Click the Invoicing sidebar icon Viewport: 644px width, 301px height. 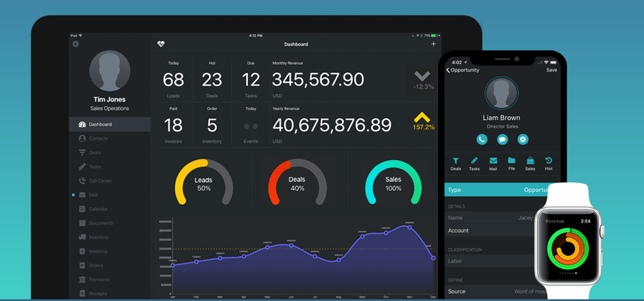[82, 251]
